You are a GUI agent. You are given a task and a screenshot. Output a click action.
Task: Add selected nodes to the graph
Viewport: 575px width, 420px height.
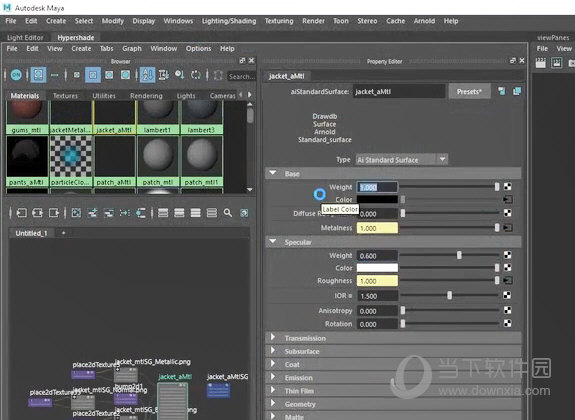[x=92, y=213]
